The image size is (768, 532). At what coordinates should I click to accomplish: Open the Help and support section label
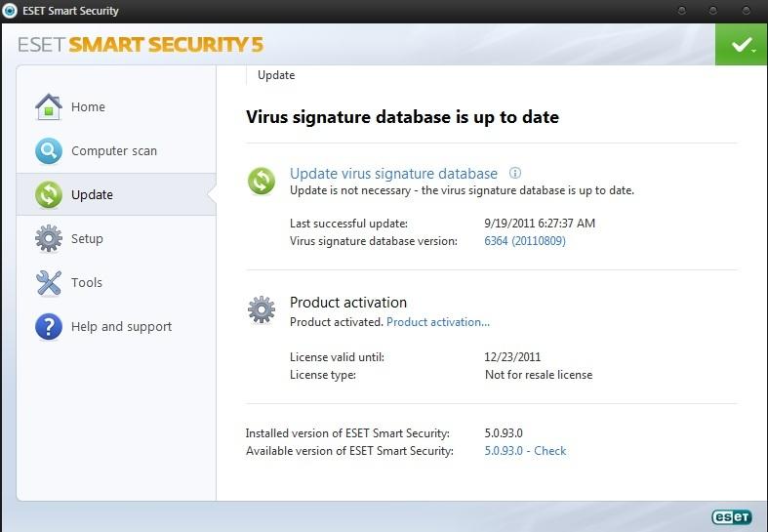click(121, 327)
